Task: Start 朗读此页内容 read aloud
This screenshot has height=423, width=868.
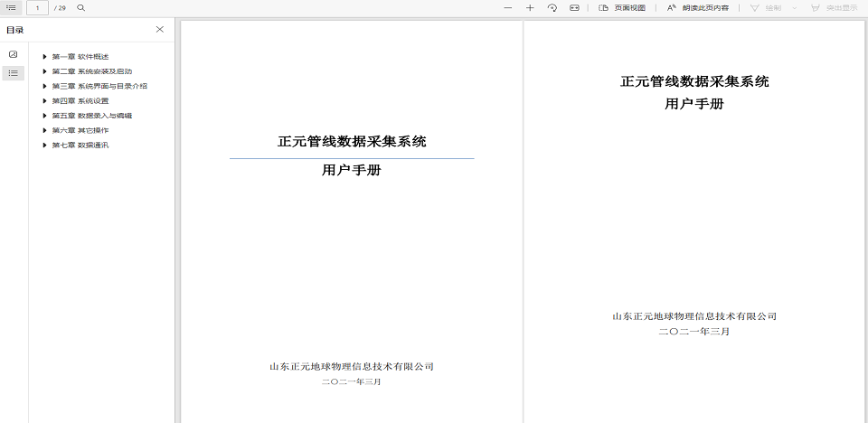Action: coord(698,7)
